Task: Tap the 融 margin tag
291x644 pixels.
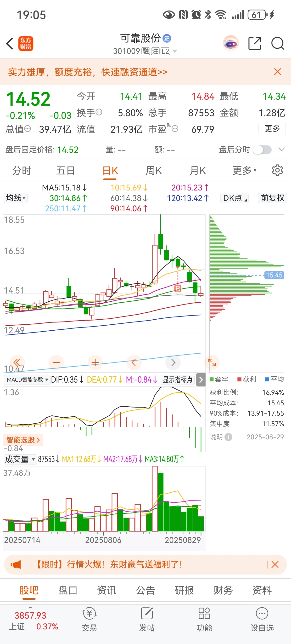Action: pos(146,51)
